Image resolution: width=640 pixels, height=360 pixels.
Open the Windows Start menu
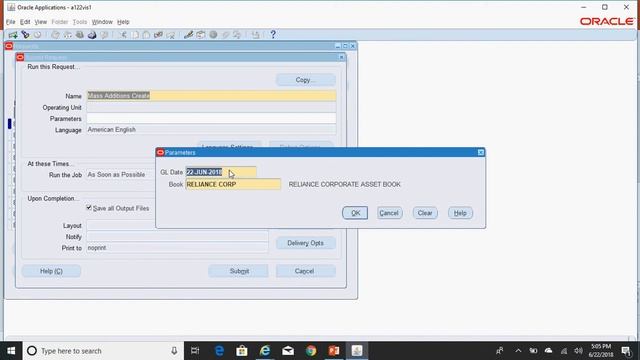[11, 351]
